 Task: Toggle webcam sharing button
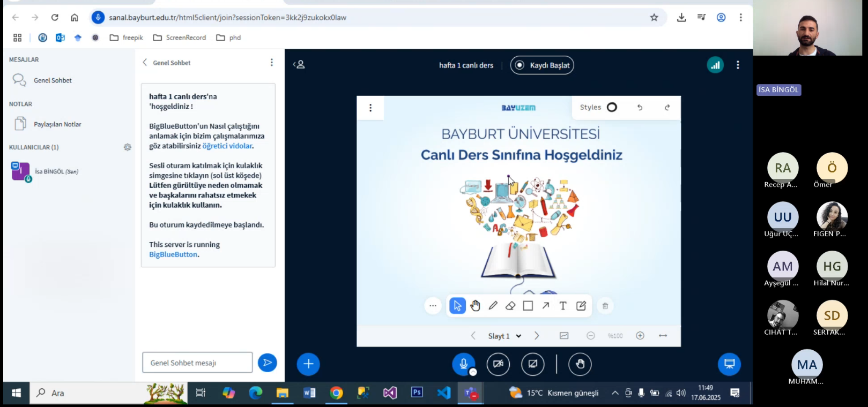coord(498,364)
